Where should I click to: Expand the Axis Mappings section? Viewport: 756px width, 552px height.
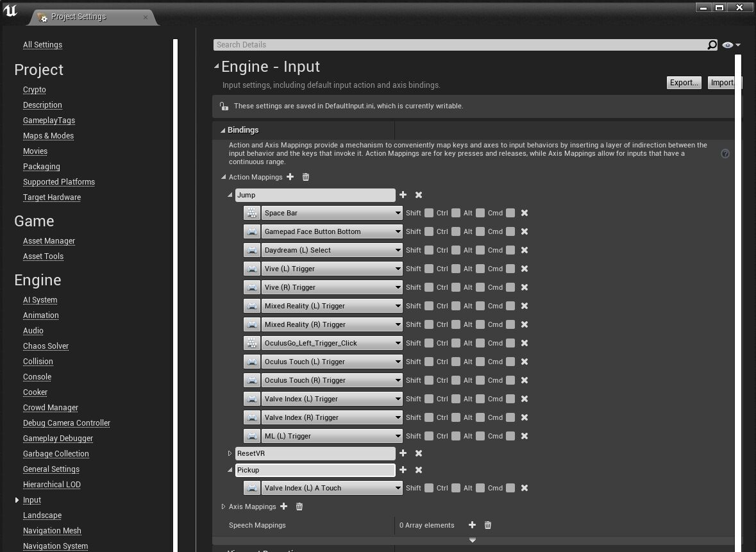pos(223,506)
